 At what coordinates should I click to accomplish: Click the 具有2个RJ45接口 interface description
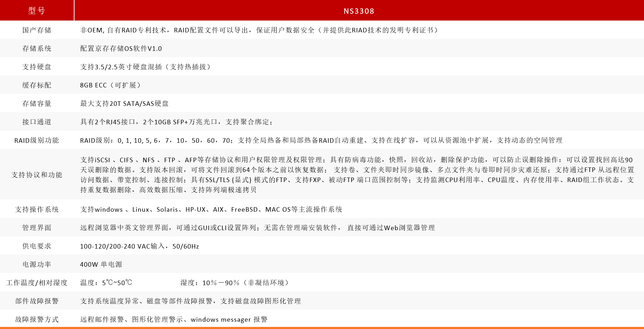pyautogui.click(x=176, y=122)
